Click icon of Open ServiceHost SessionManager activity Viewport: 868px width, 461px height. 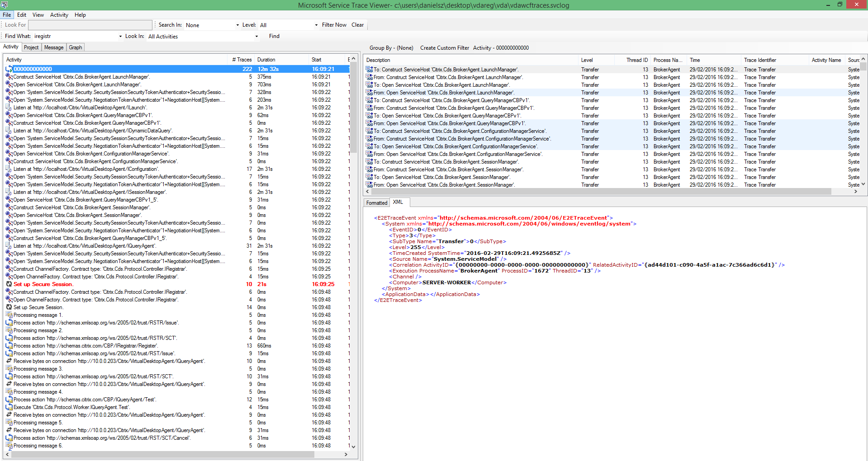9,215
